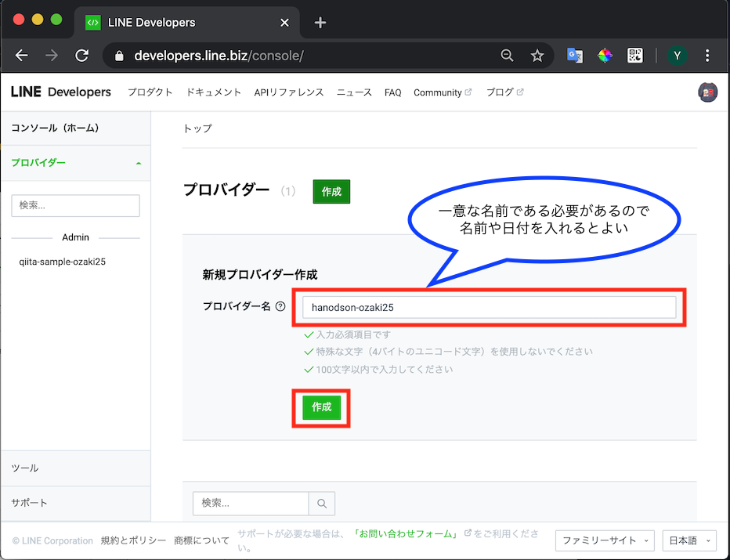Click the LINE Developers logo
The image size is (730, 560).
coord(60,92)
